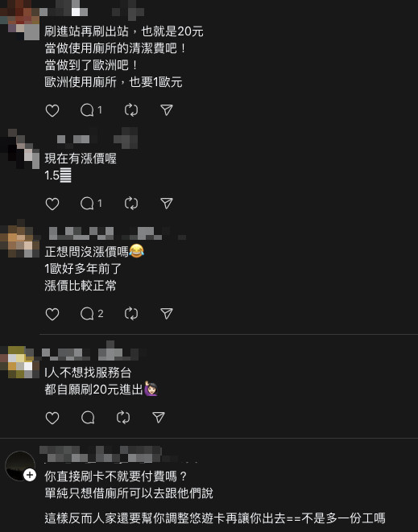Open username of I人不想找服務台 commenter
The height and width of the screenshot is (532, 418).
click(x=90, y=353)
